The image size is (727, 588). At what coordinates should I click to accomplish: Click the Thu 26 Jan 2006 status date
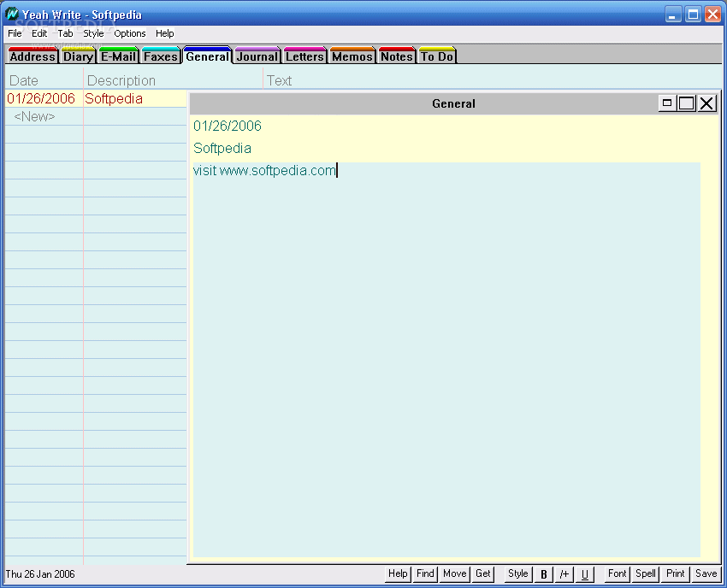40,574
